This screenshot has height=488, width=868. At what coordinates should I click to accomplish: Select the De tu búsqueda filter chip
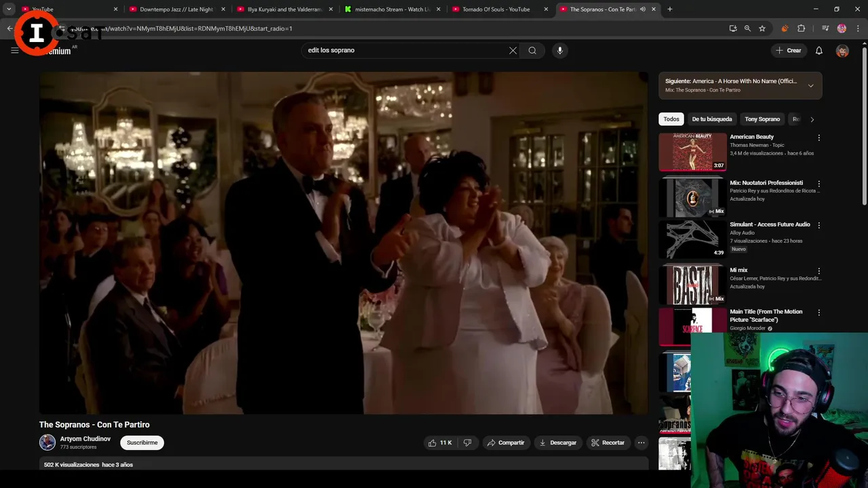pyautogui.click(x=712, y=119)
